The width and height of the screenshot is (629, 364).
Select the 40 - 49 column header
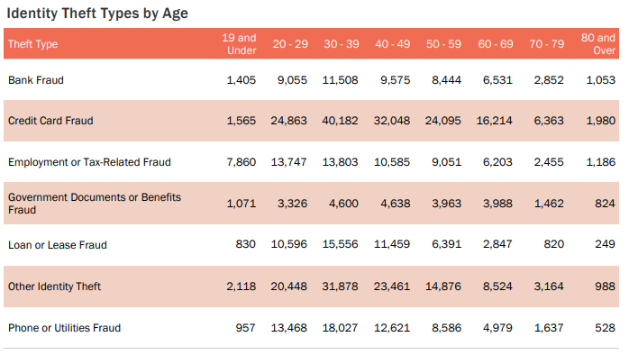(x=393, y=44)
